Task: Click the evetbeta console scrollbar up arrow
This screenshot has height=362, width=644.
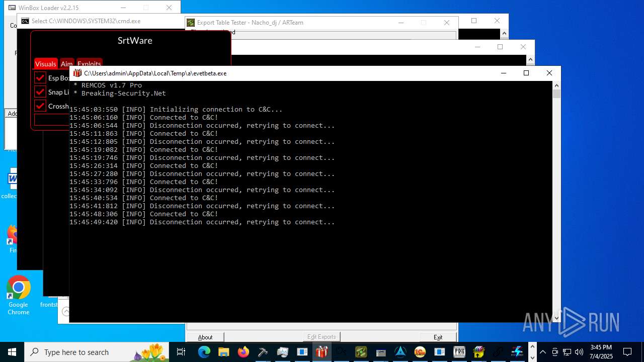Action: click(x=556, y=85)
